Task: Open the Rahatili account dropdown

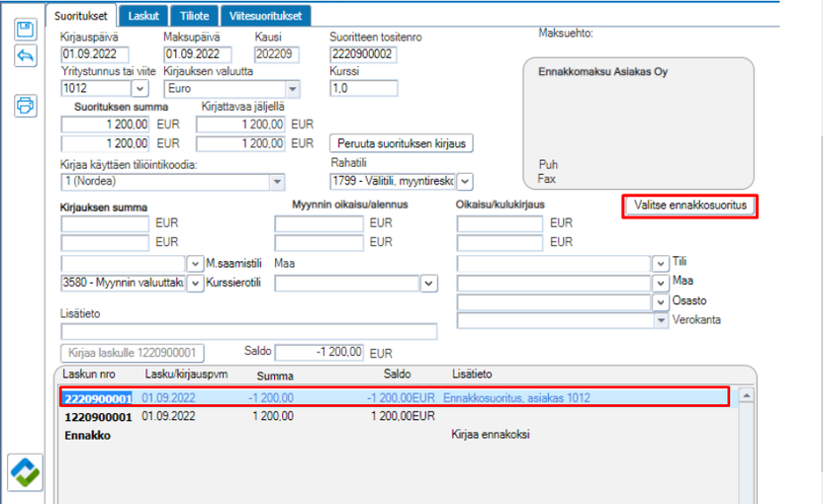Action: [465, 181]
